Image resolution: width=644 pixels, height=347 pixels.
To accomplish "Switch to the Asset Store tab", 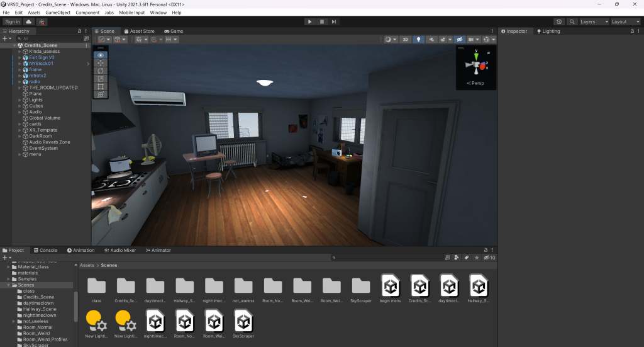I will [x=139, y=31].
